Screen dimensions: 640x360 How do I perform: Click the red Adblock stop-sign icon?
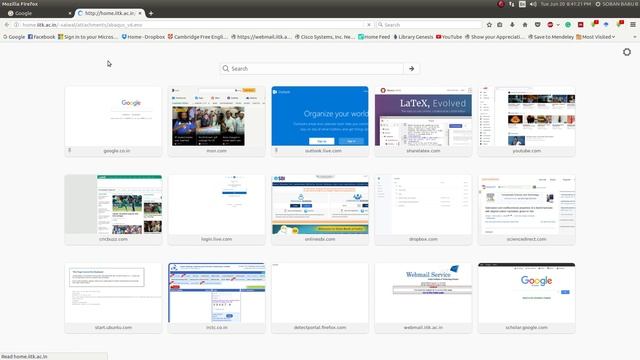pos(550,24)
